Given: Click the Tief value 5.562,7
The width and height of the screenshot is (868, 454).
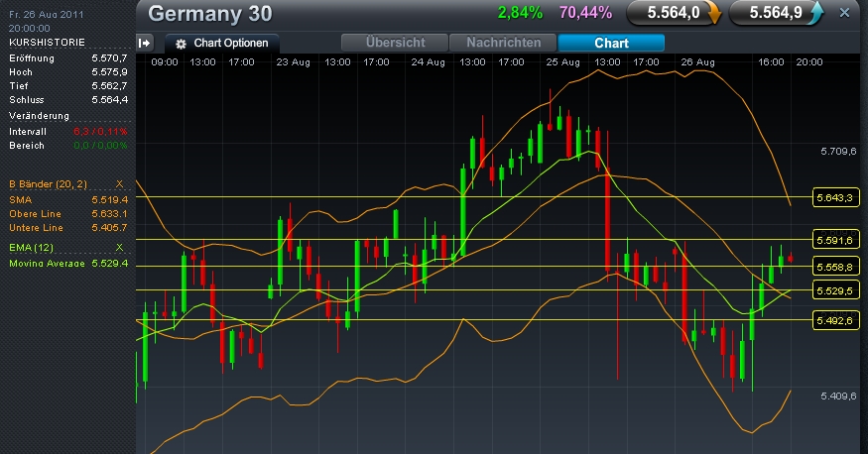Looking at the screenshot, I should pyautogui.click(x=109, y=85).
